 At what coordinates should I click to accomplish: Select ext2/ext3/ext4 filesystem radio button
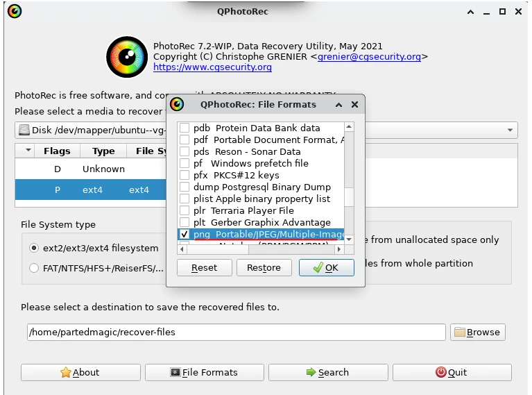34,248
